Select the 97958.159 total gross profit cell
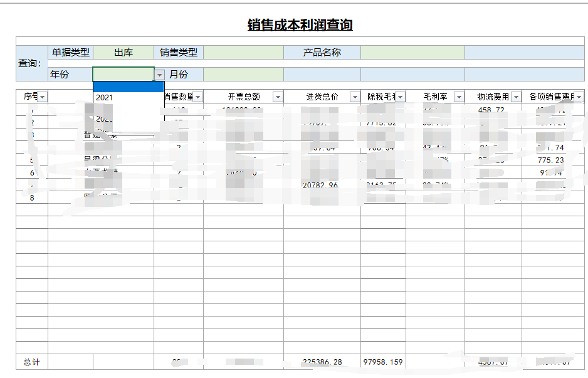 [x=383, y=362]
